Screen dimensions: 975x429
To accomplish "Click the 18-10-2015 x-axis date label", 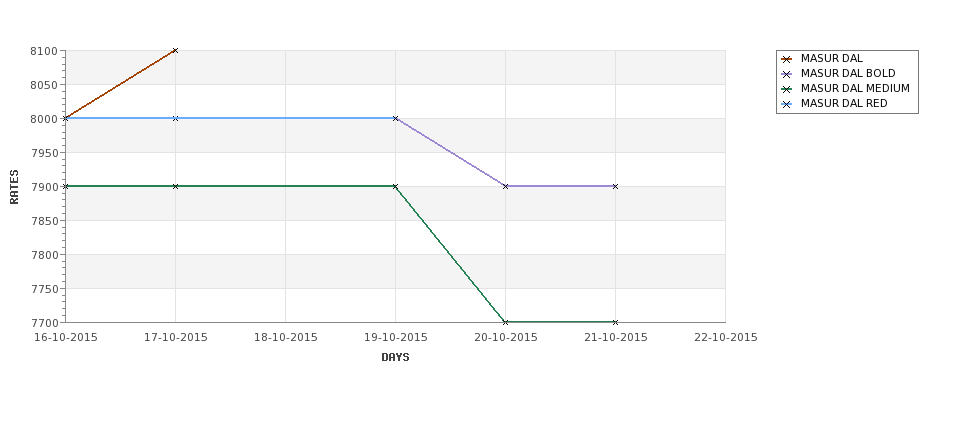I will coord(285,338).
